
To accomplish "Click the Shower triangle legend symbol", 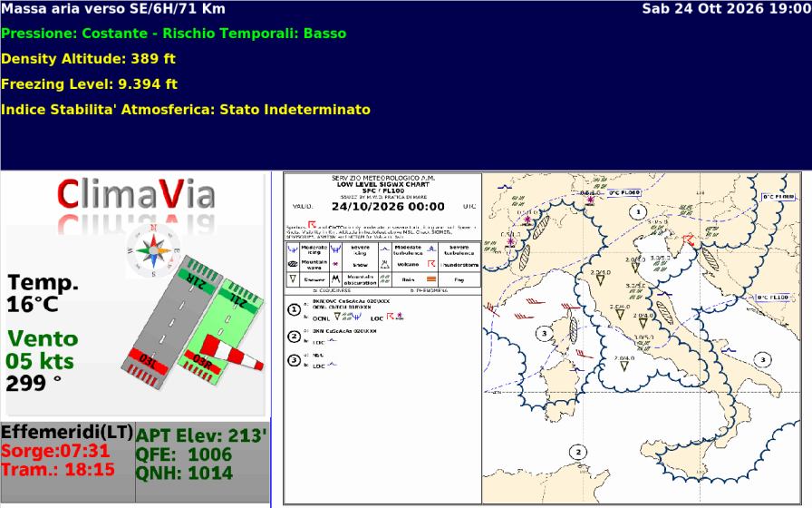I will (293, 278).
